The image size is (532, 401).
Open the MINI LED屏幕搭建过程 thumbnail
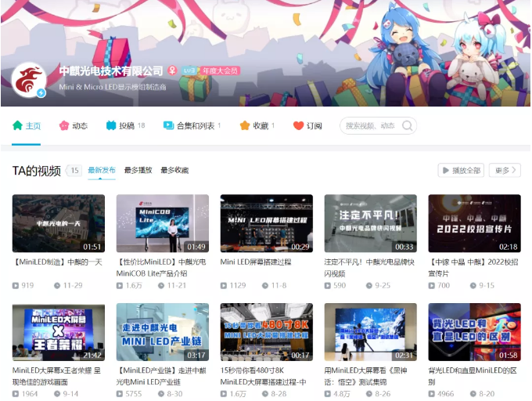coord(266,223)
